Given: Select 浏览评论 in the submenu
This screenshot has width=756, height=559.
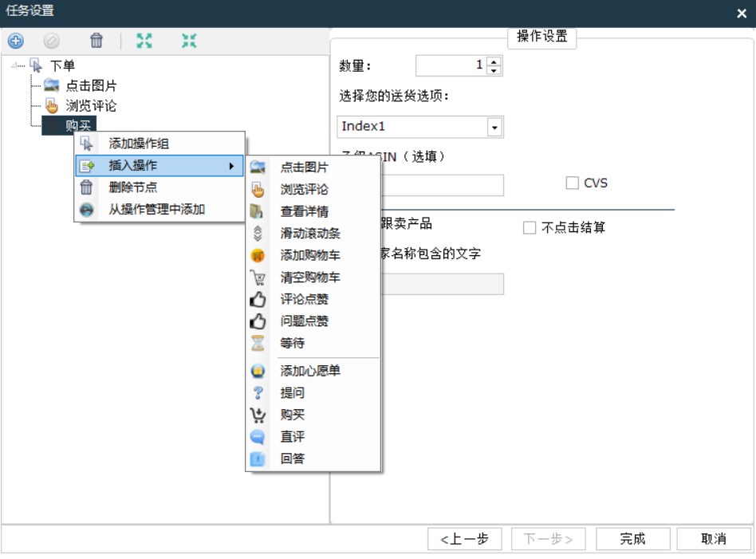Looking at the screenshot, I should click(313, 190).
